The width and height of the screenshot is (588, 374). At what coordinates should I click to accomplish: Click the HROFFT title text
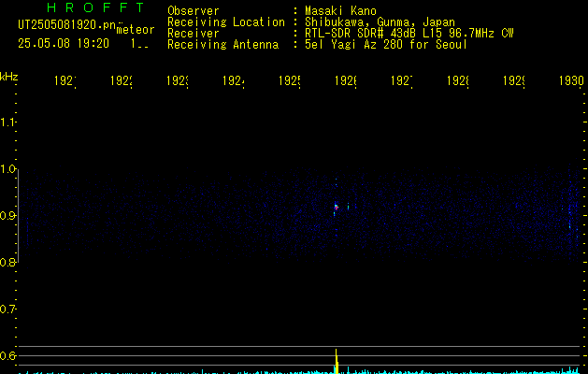pyautogui.click(x=95, y=7)
